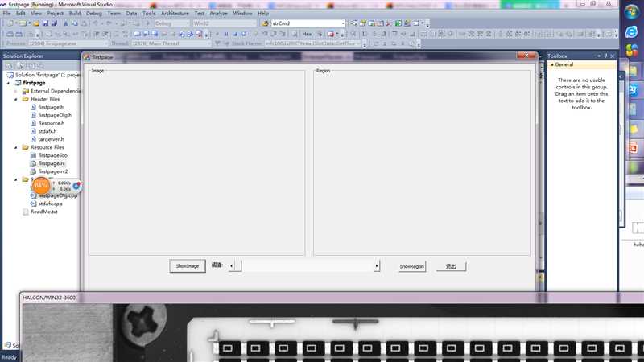The image size is (644, 362).
Task: Select firstpage.ico resource file
Action: 52,155
